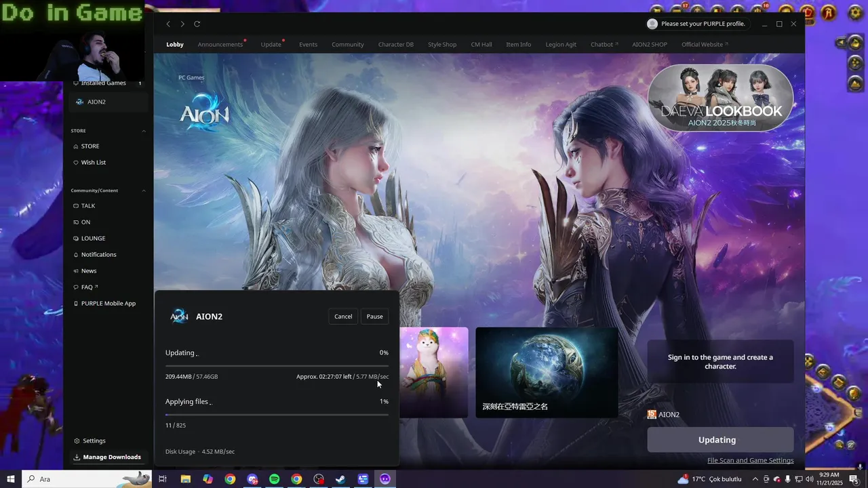Click the PURPLE Mobile App phone icon
Viewport: 868px width, 488px height.
[x=76, y=304]
